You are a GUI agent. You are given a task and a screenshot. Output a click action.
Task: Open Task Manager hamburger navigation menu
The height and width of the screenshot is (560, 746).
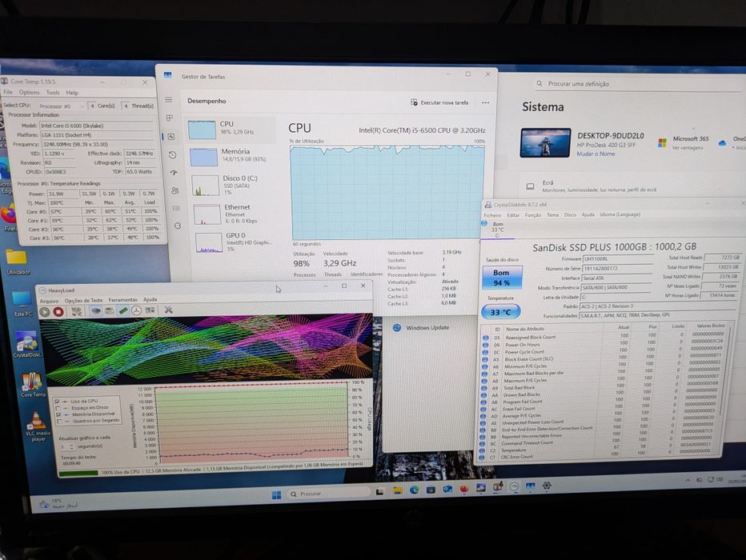168,100
